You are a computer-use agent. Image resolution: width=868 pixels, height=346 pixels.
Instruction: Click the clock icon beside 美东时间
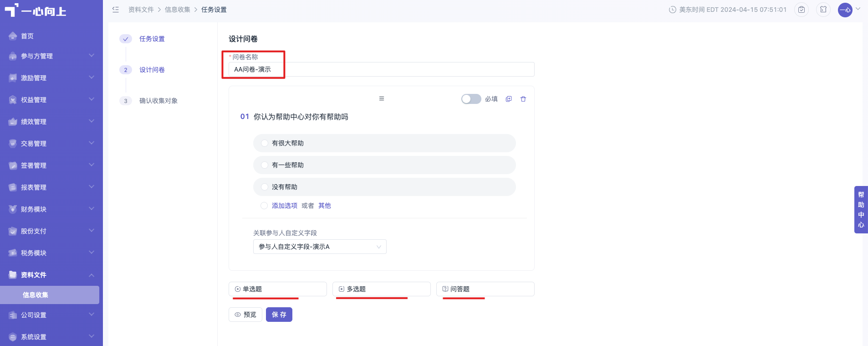coord(672,10)
